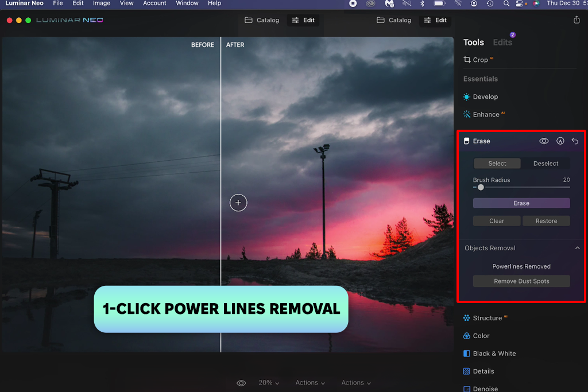Open the Luminar Neo application menu

24,3
